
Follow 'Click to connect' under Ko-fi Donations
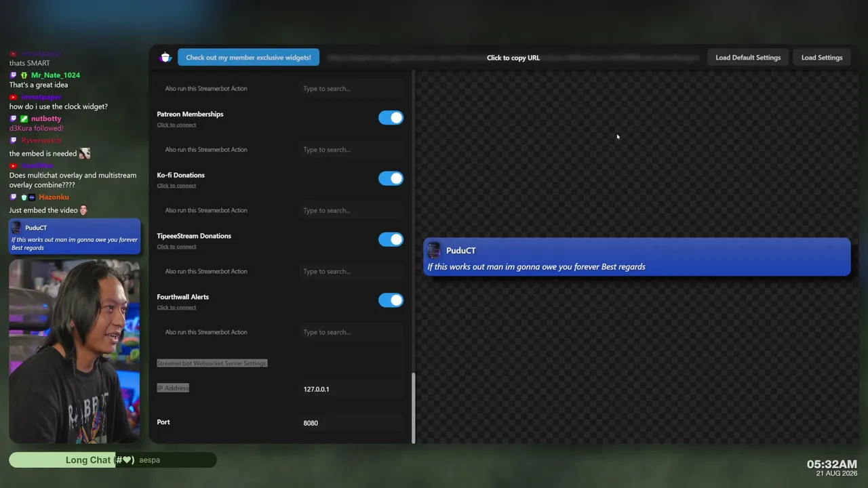pyautogui.click(x=176, y=186)
